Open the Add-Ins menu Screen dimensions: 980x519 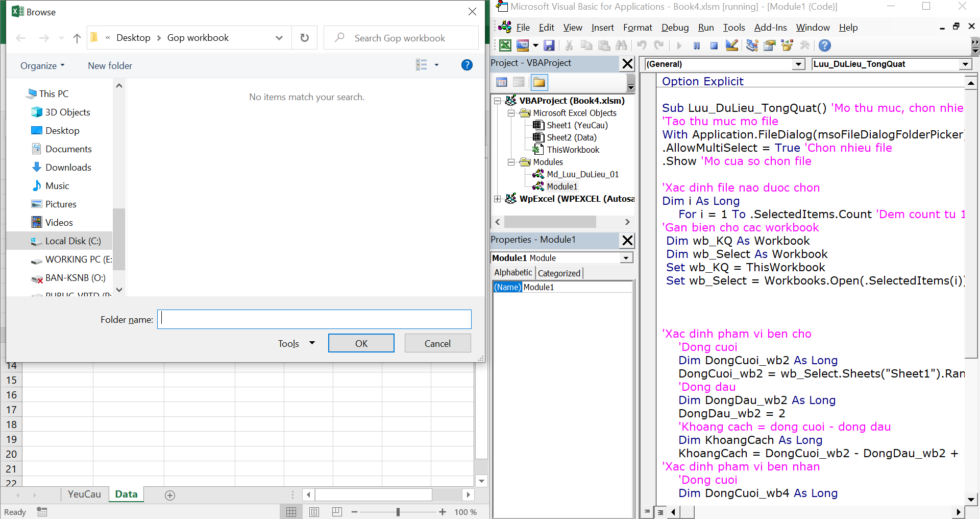click(x=770, y=28)
